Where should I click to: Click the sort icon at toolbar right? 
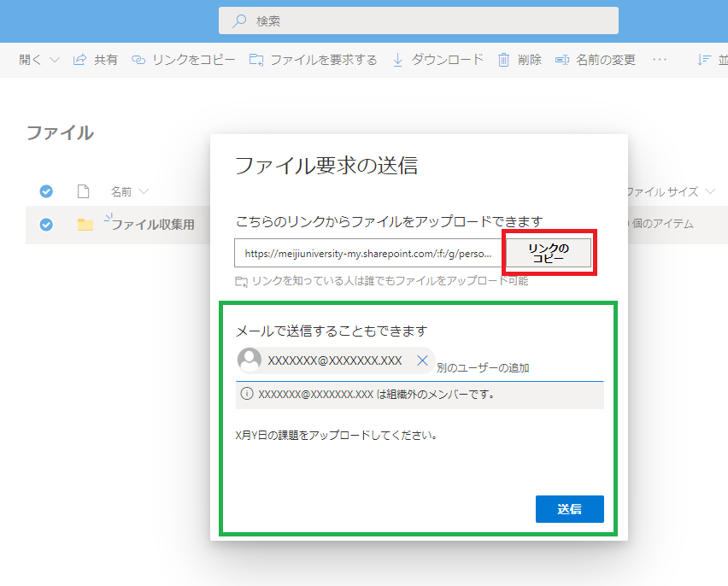click(704, 60)
